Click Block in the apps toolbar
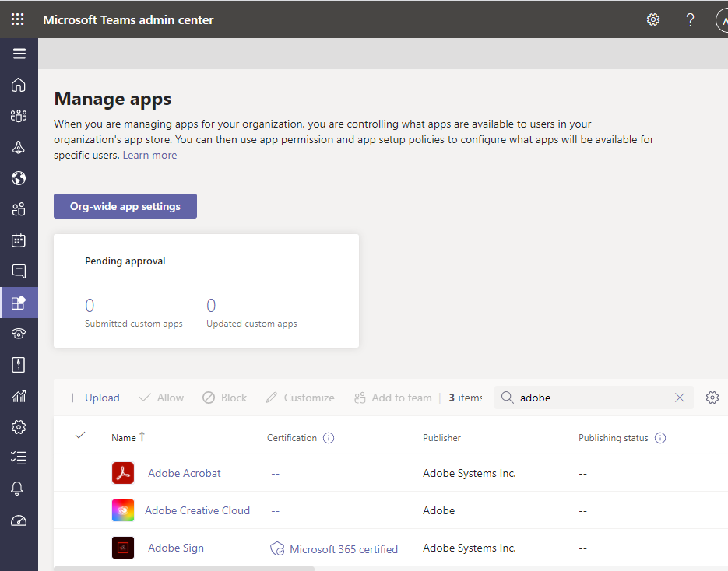The image size is (728, 571). (x=225, y=398)
